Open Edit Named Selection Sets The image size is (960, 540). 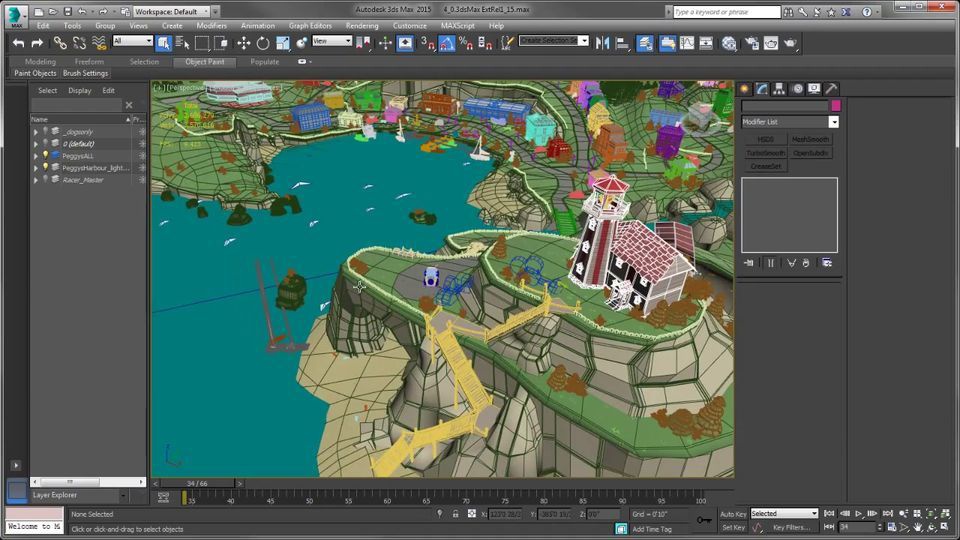pyautogui.click(x=508, y=43)
